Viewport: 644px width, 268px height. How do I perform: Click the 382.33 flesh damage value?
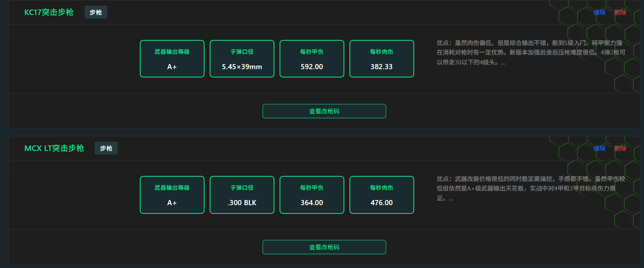382,67
